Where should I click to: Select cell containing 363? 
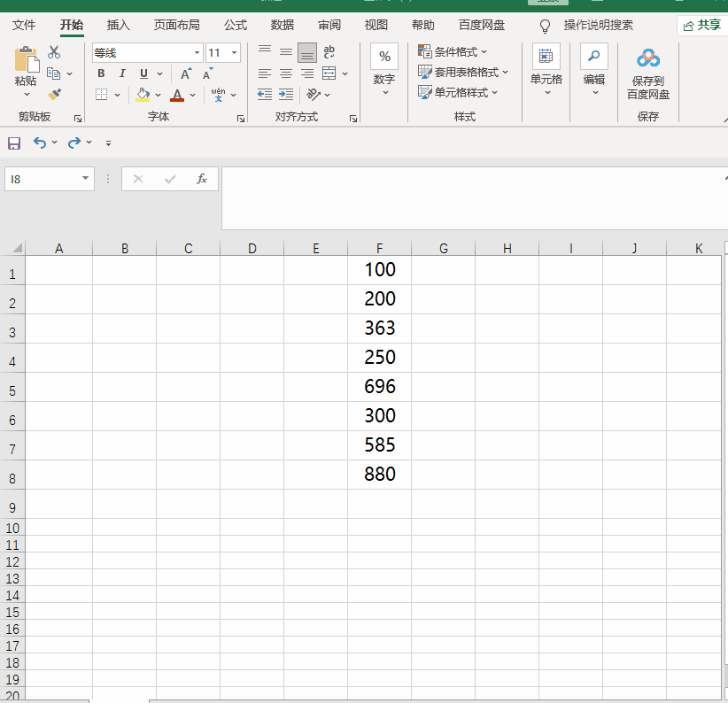point(379,328)
